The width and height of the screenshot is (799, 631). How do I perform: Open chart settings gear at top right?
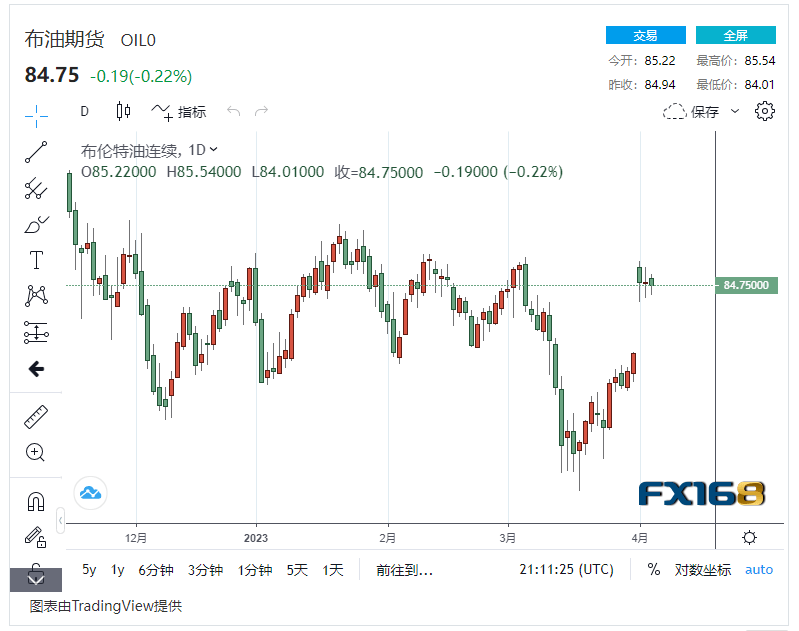pyautogui.click(x=765, y=111)
